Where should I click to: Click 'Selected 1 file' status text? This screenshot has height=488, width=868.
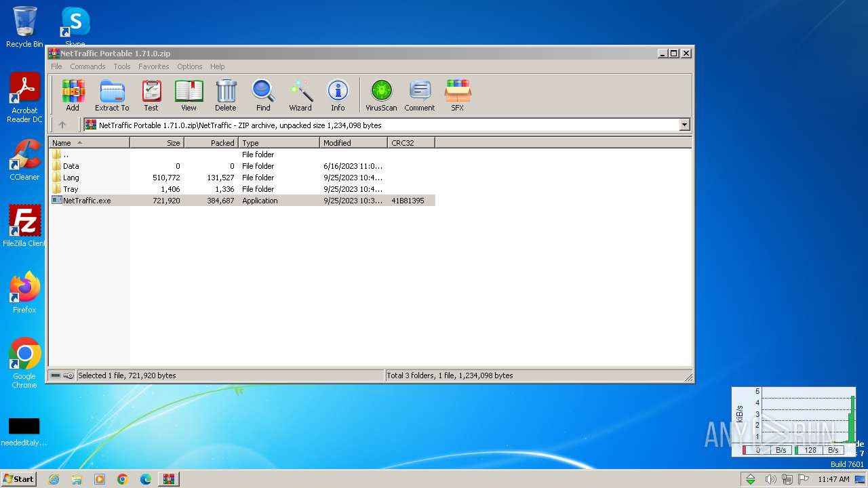127,375
